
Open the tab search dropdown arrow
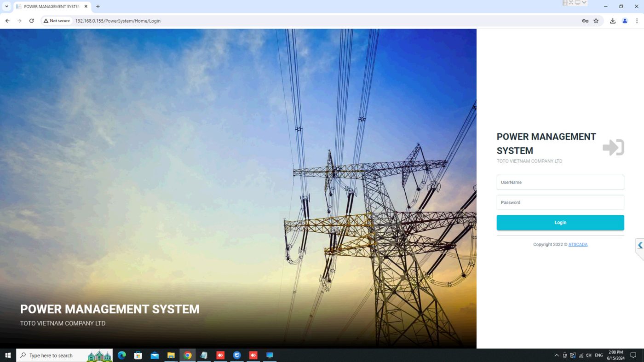(6, 6)
